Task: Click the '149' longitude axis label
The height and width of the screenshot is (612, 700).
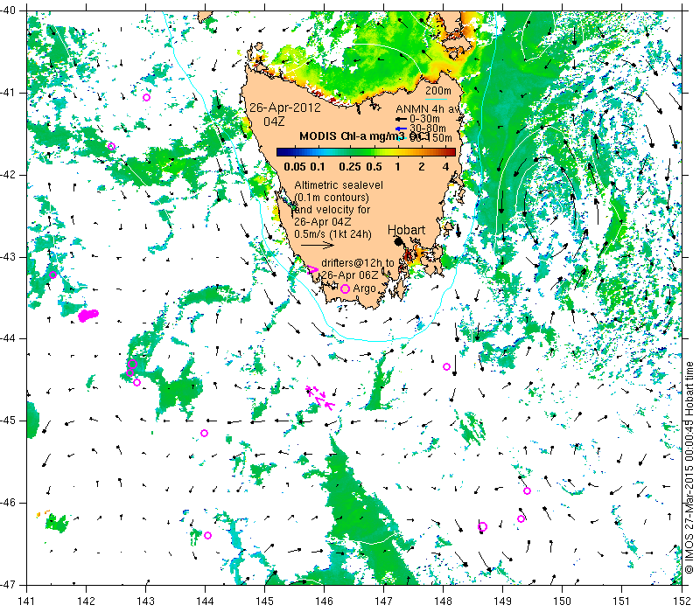Action: (502, 601)
